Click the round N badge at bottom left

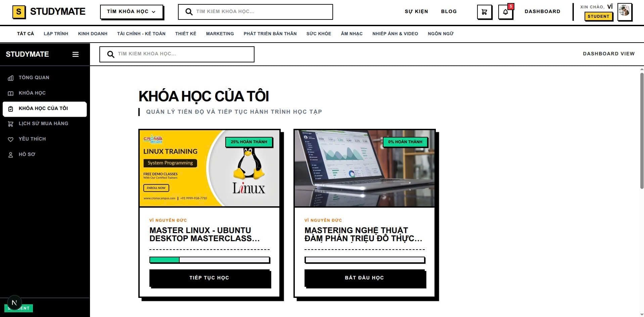[14, 303]
